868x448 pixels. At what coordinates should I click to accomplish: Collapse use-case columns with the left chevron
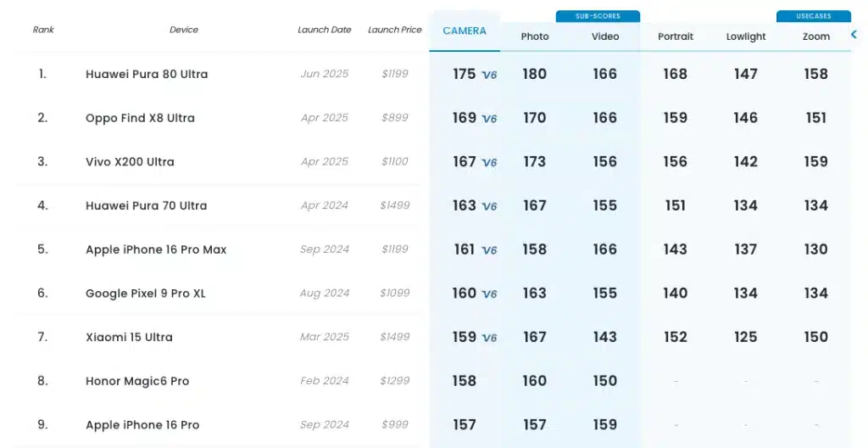(x=854, y=35)
